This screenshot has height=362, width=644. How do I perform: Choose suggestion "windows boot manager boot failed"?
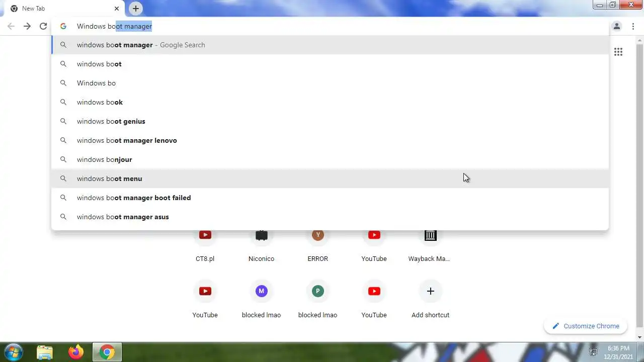[x=330, y=198]
